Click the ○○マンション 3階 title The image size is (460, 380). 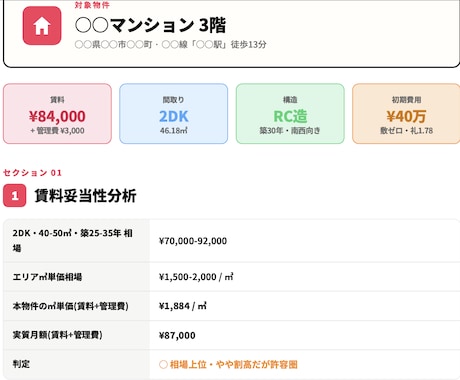151,25
